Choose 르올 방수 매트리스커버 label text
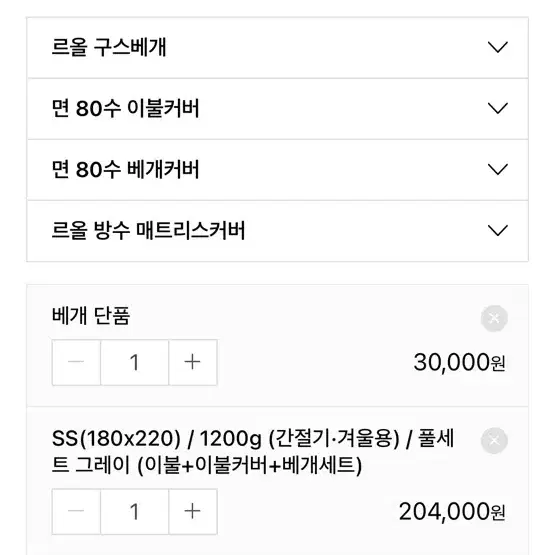Image resolution: width=555 pixels, height=555 pixels. click(148, 230)
